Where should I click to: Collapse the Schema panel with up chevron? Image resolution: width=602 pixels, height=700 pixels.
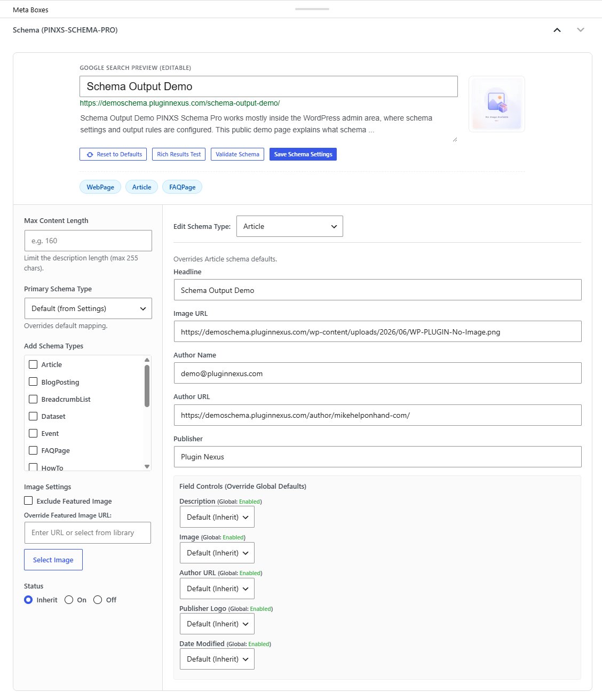pos(557,30)
